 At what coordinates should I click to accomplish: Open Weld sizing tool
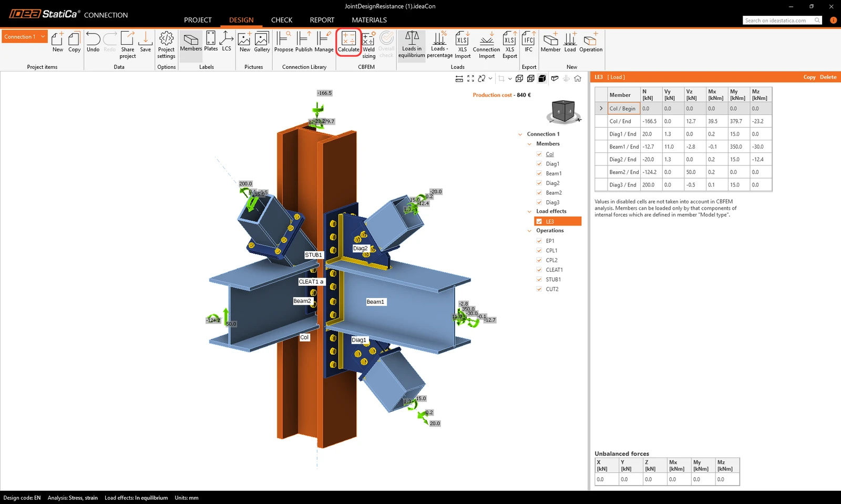(x=369, y=45)
